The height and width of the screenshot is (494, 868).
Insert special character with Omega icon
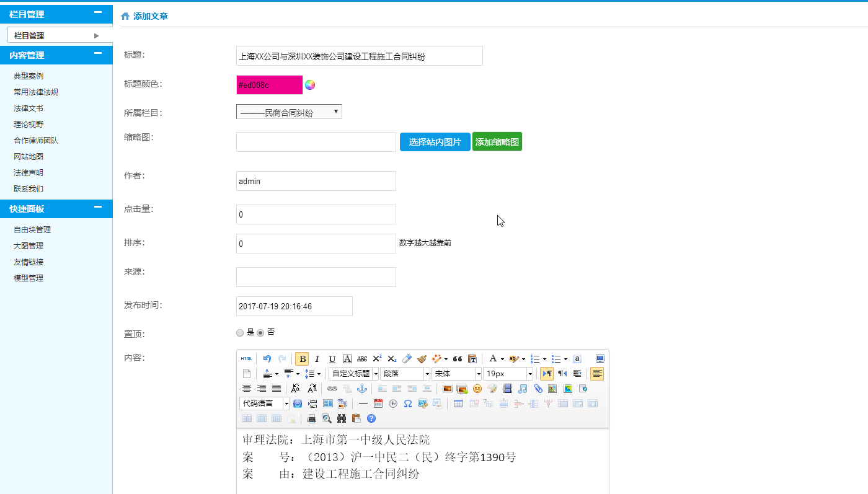click(408, 404)
